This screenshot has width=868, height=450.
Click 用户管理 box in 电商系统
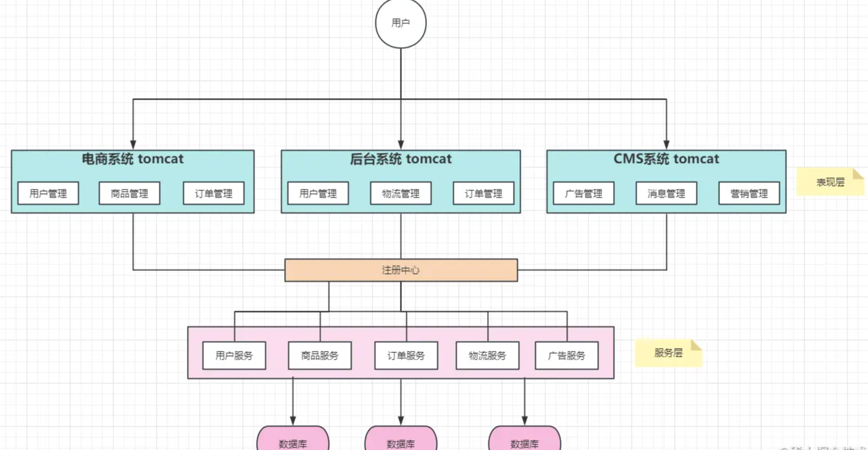(x=48, y=193)
